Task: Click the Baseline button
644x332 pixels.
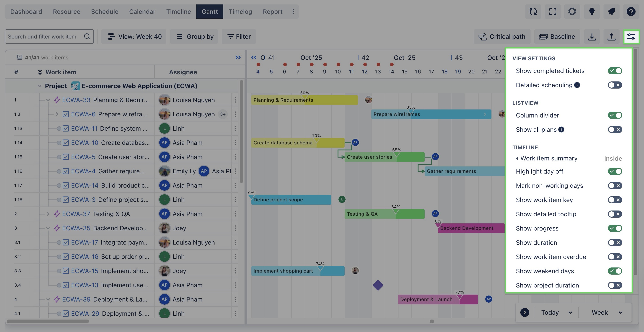Action: [557, 36]
